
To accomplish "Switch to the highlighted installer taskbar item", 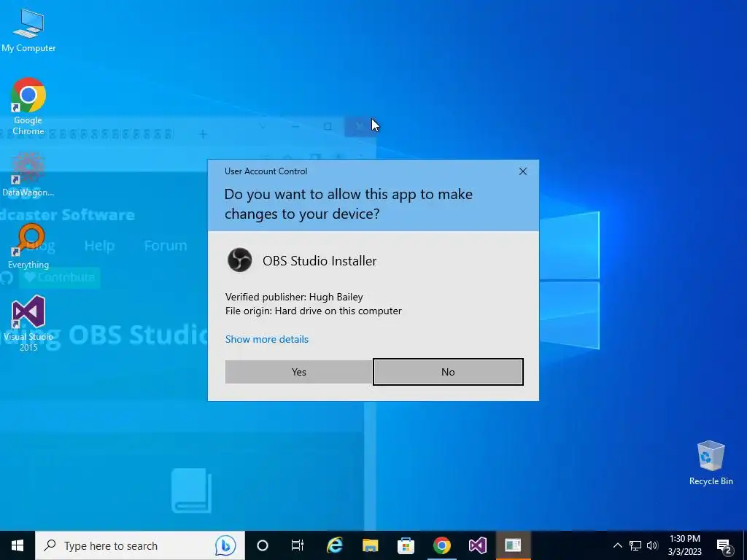I will click(513, 545).
